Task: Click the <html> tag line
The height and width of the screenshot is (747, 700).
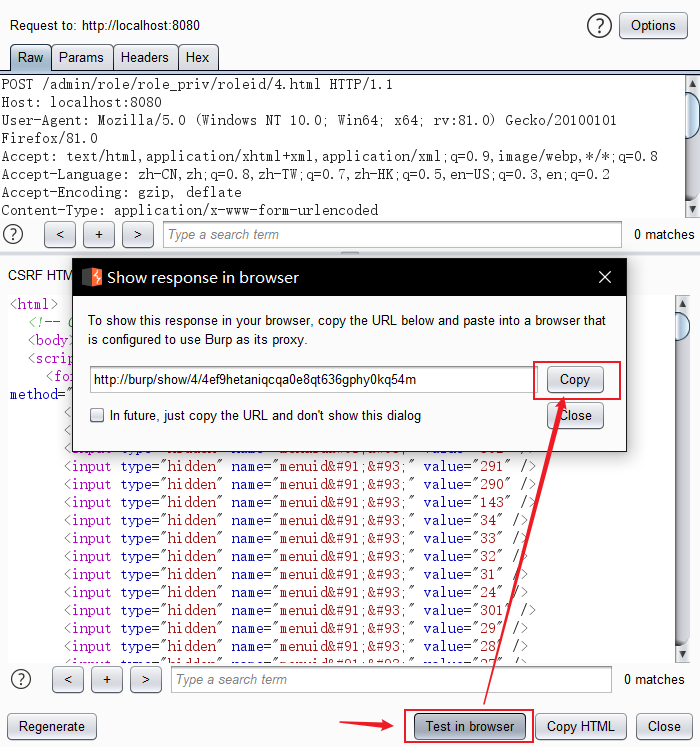Action: [x=34, y=304]
